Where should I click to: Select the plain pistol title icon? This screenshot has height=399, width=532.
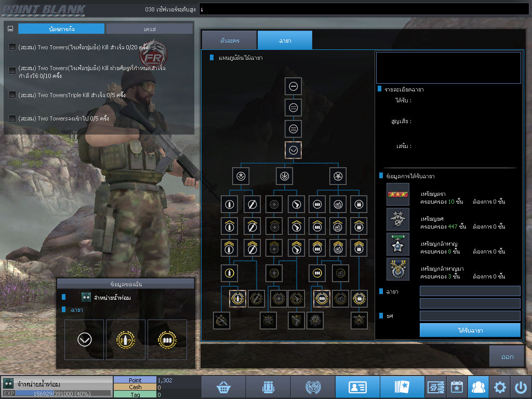click(x=296, y=204)
